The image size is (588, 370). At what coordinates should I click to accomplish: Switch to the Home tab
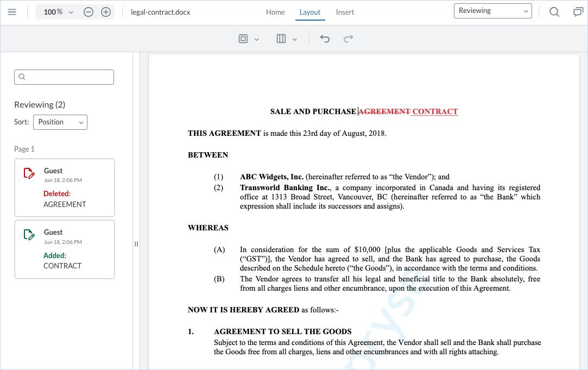275,12
